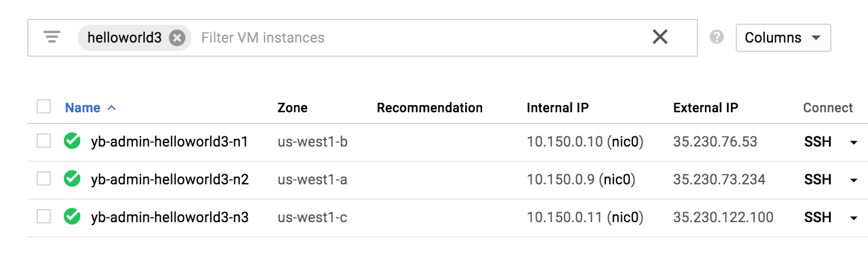Click green status icon for helloworld3-n3

pyautogui.click(x=72, y=217)
